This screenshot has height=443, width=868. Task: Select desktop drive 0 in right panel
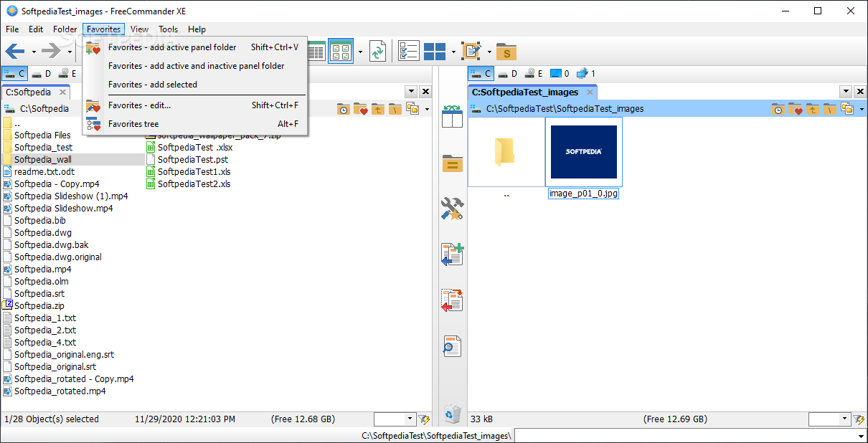(x=560, y=73)
